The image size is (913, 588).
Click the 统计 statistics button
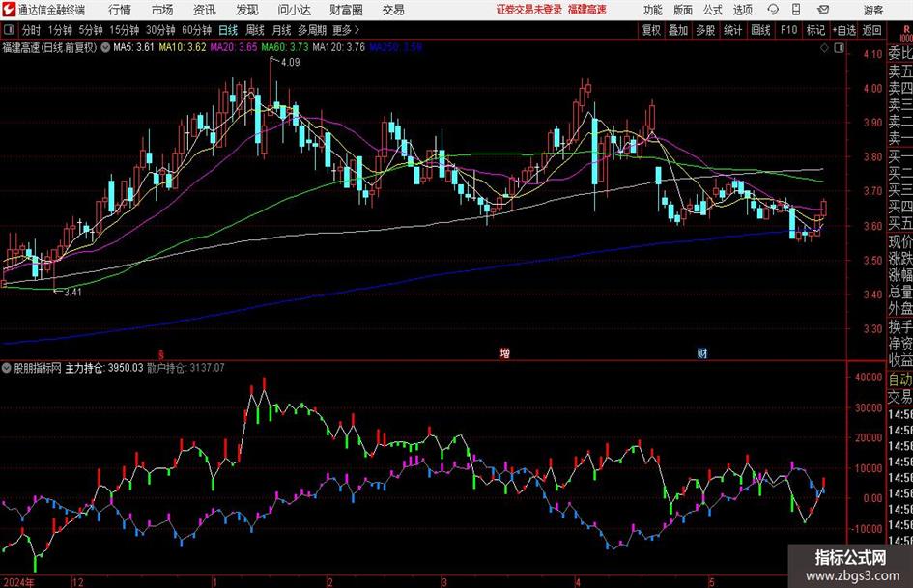point(733,30)
